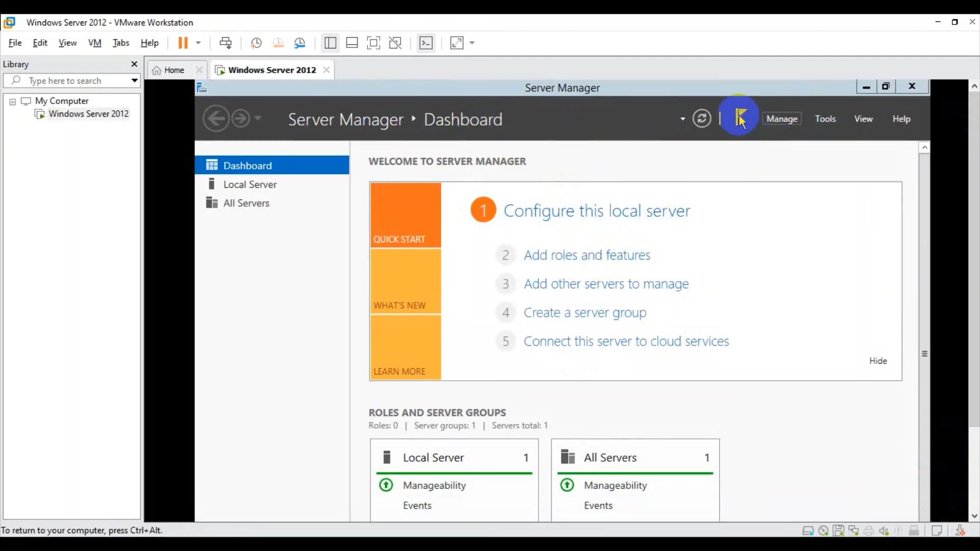Select the WHAT'S NEW tile
This screenshot has width=980, height=551.
406,281
